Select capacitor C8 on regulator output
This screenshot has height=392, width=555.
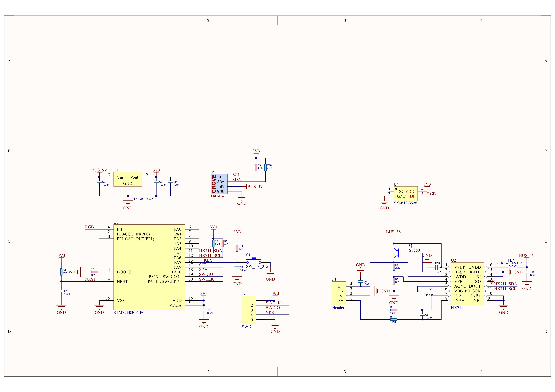[x=156, y=182]
